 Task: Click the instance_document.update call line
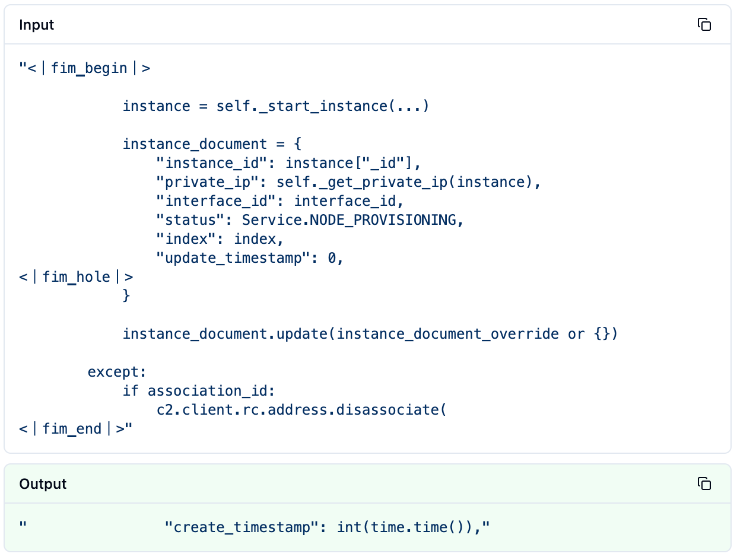[370, 334]
